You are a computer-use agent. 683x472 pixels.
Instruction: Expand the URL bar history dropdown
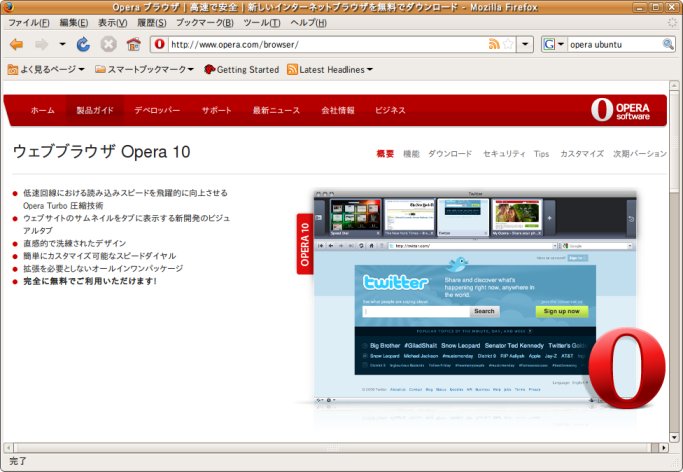(x=525, y=45)
